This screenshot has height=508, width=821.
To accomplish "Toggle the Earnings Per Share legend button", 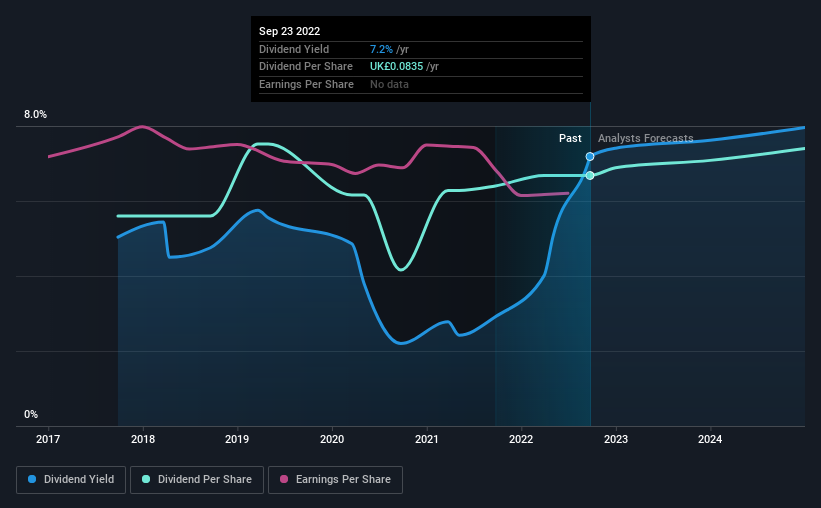I will pos(335,480).
